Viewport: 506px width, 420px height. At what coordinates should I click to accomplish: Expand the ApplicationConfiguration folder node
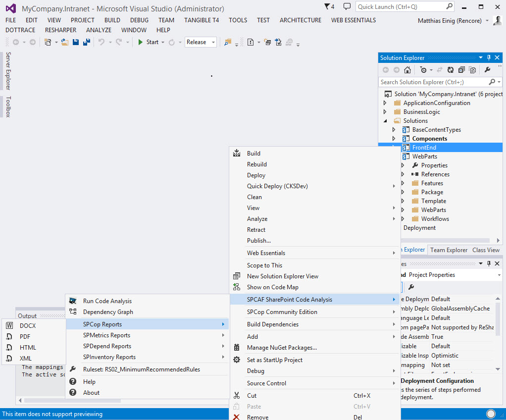(385, 103)
